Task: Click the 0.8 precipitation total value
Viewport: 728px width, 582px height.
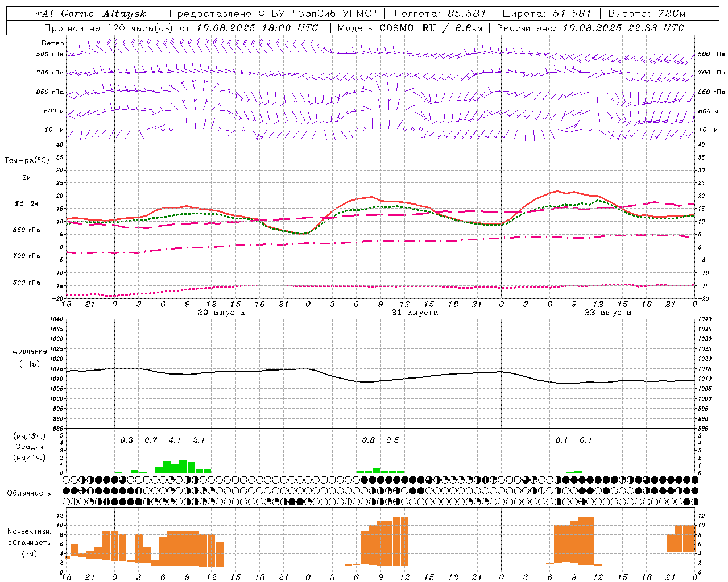Action: [369, 440]
